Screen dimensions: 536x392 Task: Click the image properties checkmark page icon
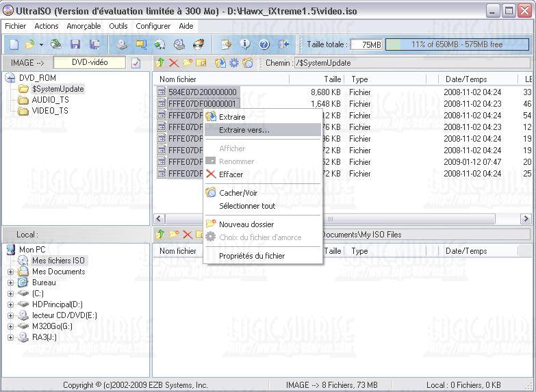[x=136, y=63]
